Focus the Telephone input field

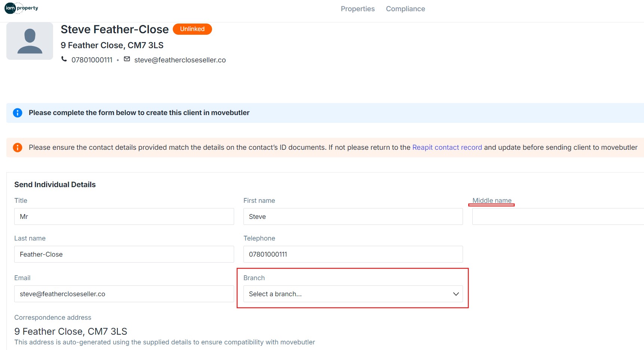353,254
